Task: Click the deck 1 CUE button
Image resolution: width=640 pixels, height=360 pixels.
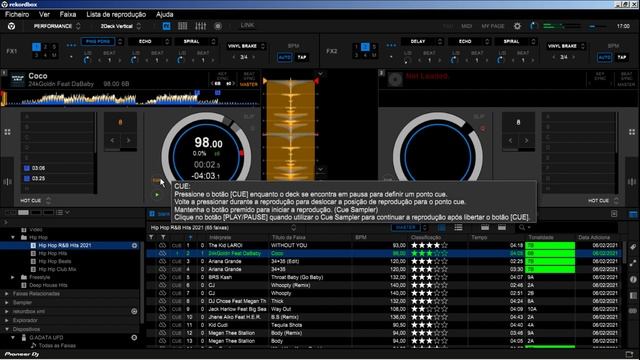Action: (x=157, y=180)
